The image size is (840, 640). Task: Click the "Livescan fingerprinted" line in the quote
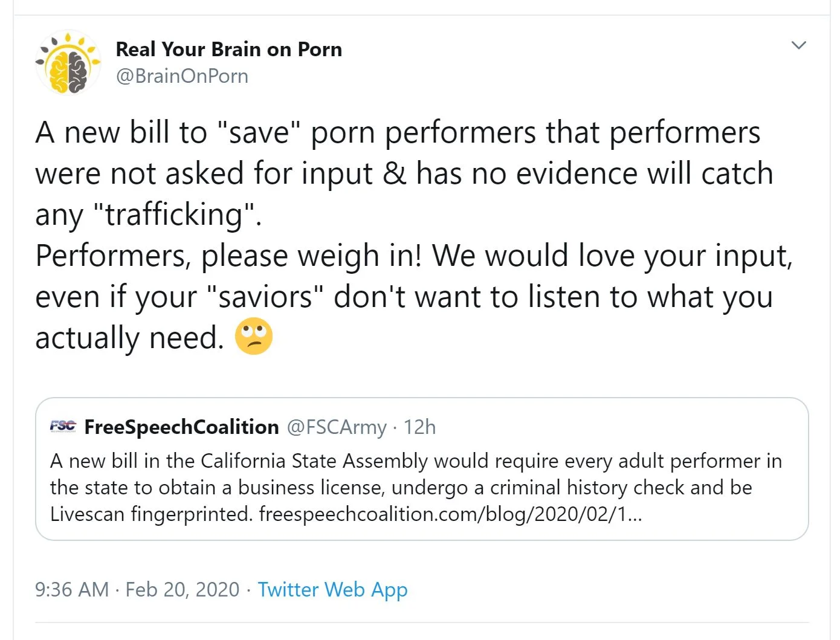tap(151, 514)
